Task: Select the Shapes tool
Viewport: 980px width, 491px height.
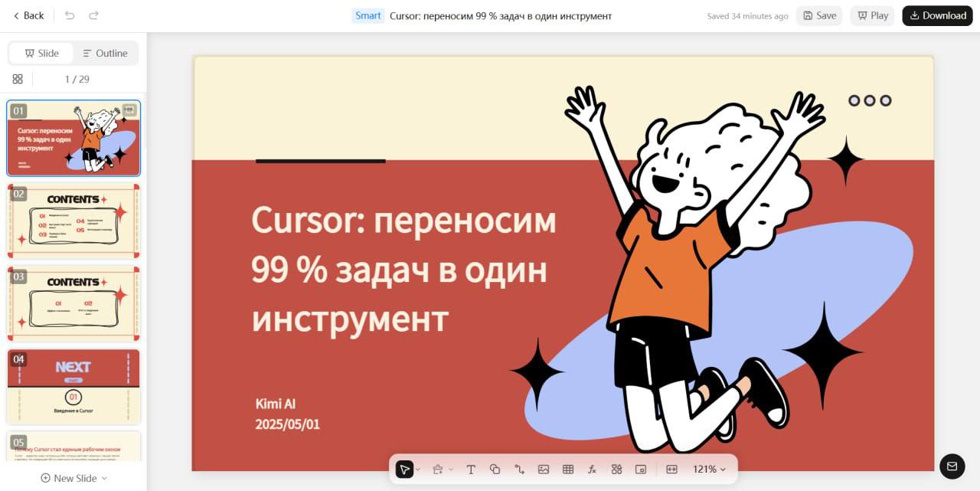Action: coord(495,469)
